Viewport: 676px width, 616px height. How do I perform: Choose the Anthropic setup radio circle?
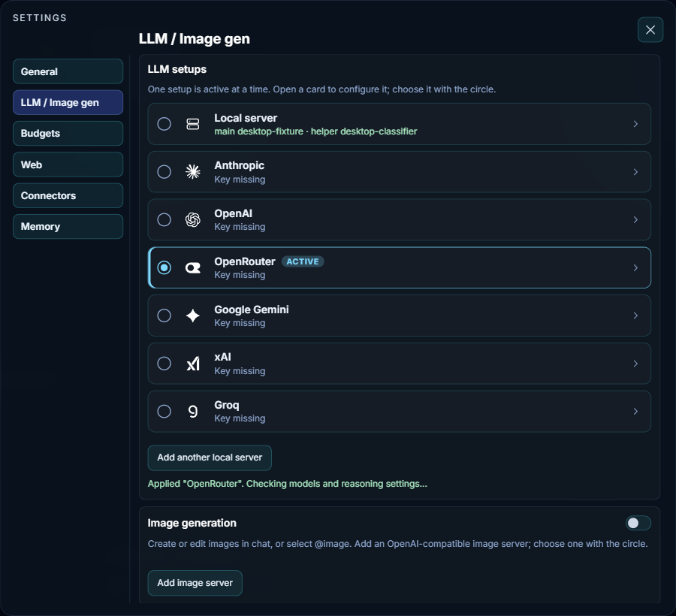[164, 172]
